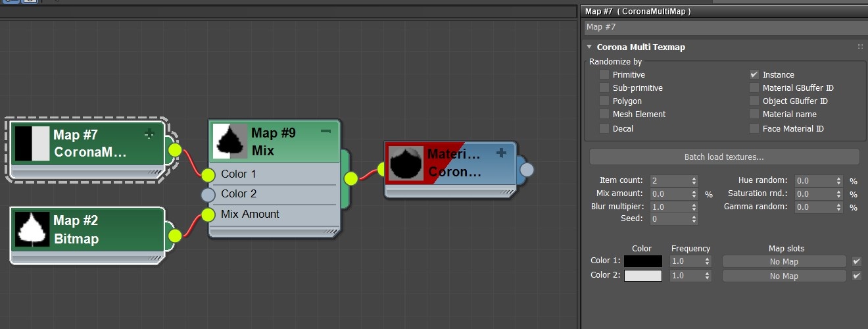Expand the Map #7 CoronaMultiMap node with plus icon
This screenshot has height=329, width=868.
point(150,134)
